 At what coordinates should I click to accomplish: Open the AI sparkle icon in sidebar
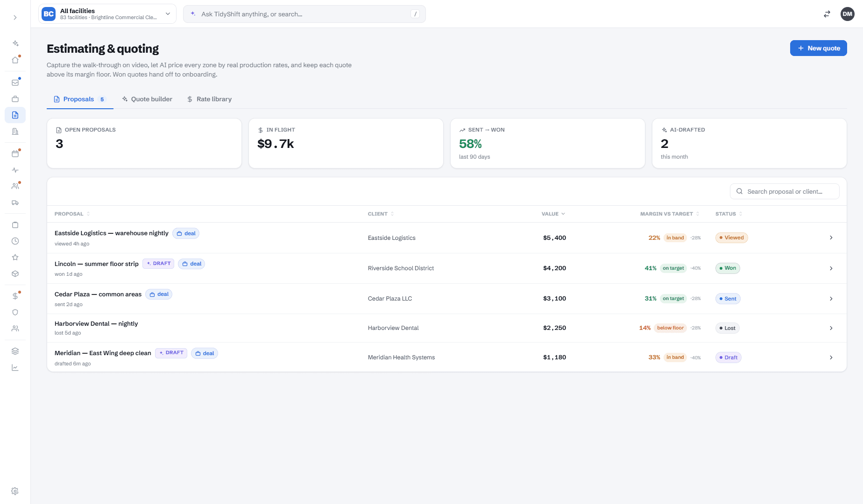(15, 43)
